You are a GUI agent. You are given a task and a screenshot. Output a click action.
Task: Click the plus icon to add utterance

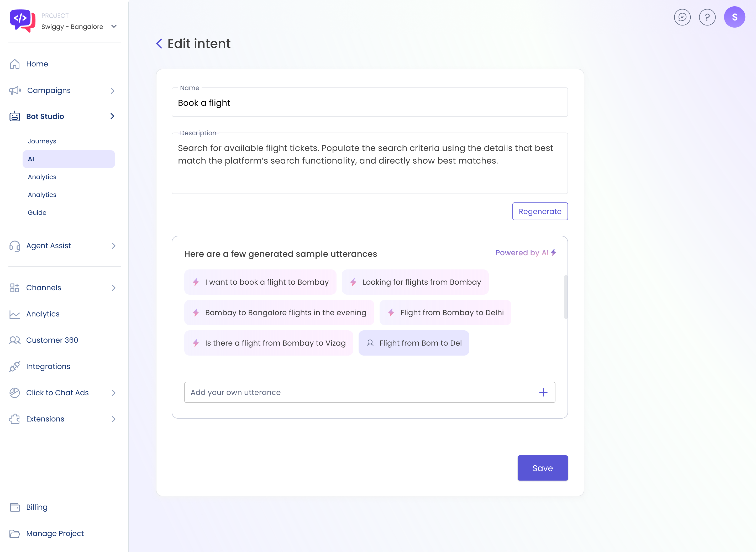tap(543, 392)
